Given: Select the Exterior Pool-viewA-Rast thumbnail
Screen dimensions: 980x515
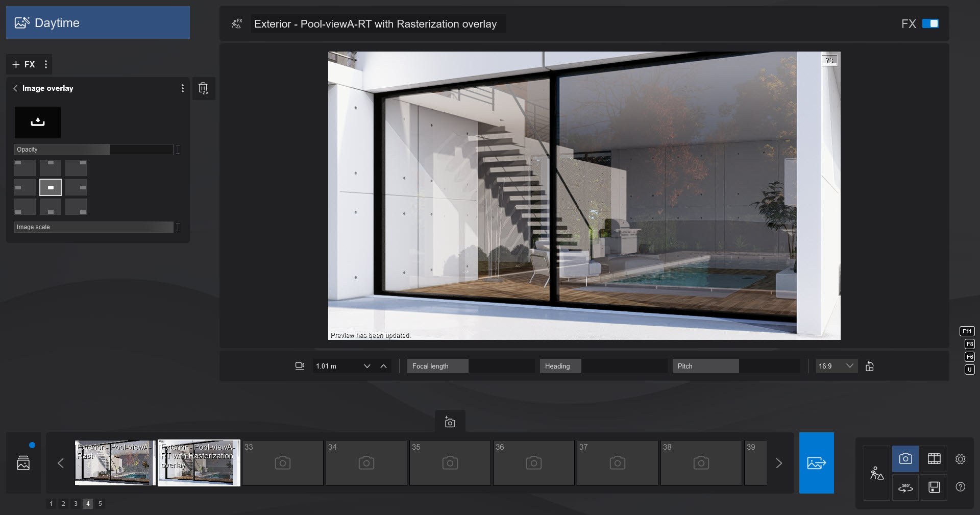Looking at the screenshot, I should click(114, 463).
